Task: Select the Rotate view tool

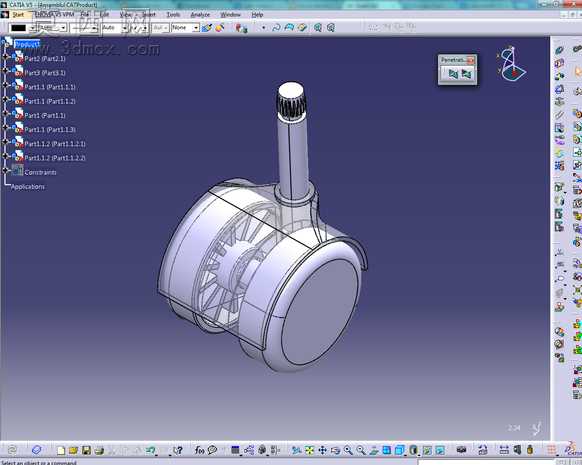Action: [335, 451]
